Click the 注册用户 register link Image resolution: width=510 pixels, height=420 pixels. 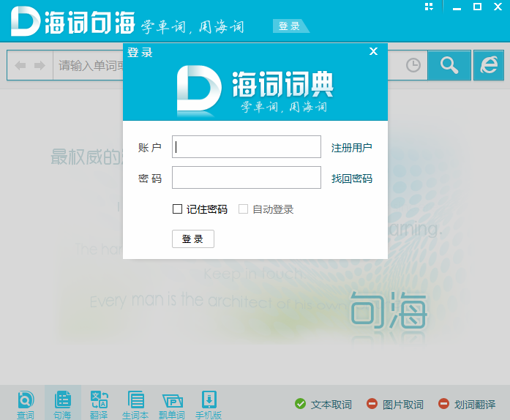coord(352,148)
